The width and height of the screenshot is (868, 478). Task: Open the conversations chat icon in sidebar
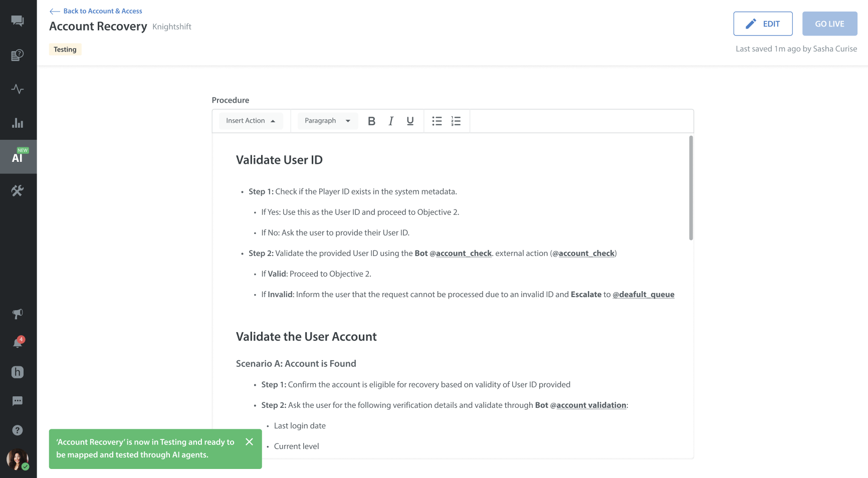tap(18, 21)
